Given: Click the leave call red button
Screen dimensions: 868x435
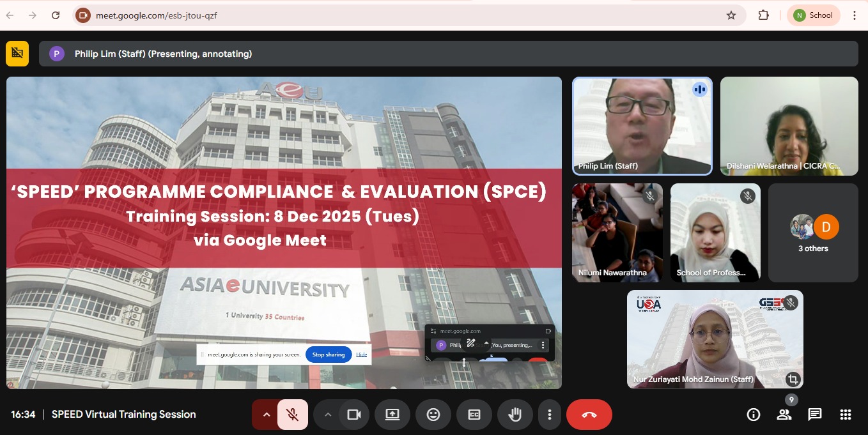Looking at the screenshot, I should 589,415.
